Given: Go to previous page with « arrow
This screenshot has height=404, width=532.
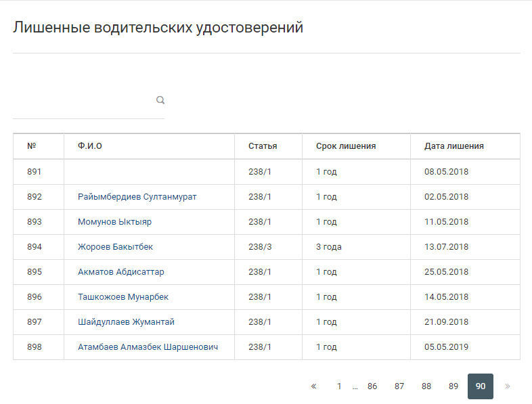Looking at the screenshot, I should [313, 386].
